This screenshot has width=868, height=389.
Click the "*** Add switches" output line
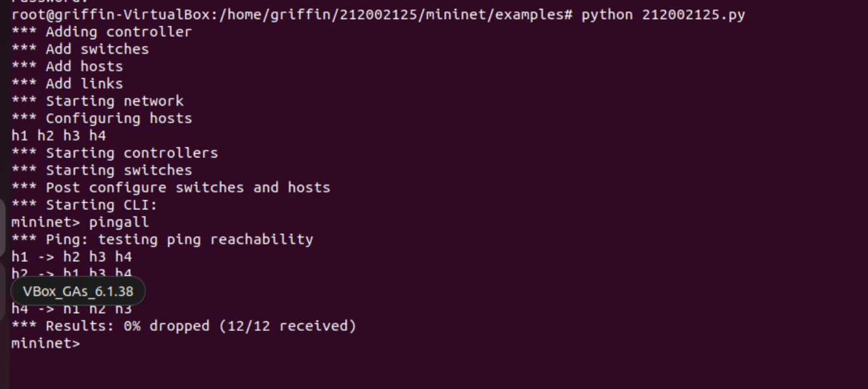tap(80, 49)
